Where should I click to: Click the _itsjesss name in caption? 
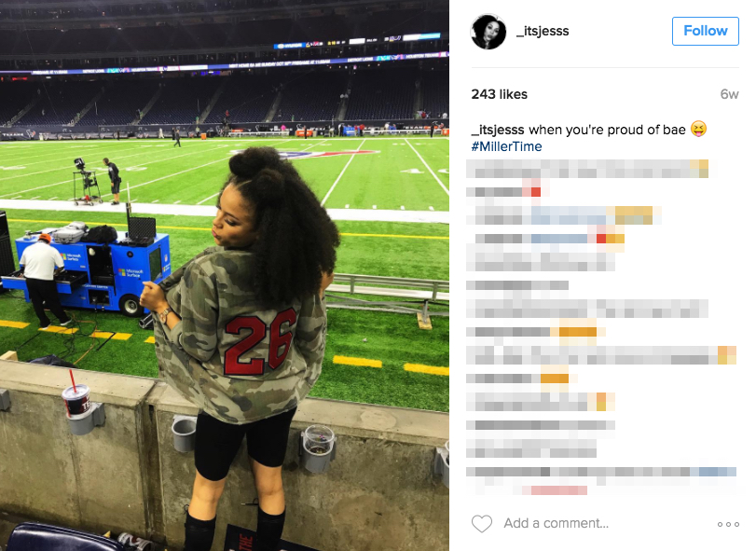pyautogui.click(x=498, y=130)
